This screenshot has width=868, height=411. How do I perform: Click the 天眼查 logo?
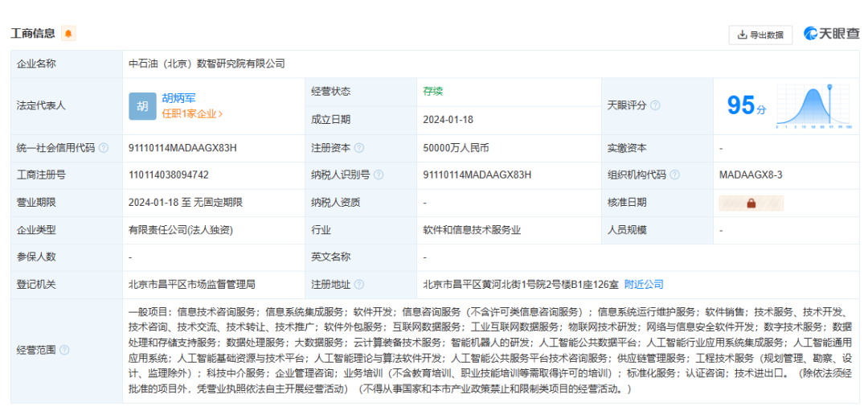tap(832, 34)
